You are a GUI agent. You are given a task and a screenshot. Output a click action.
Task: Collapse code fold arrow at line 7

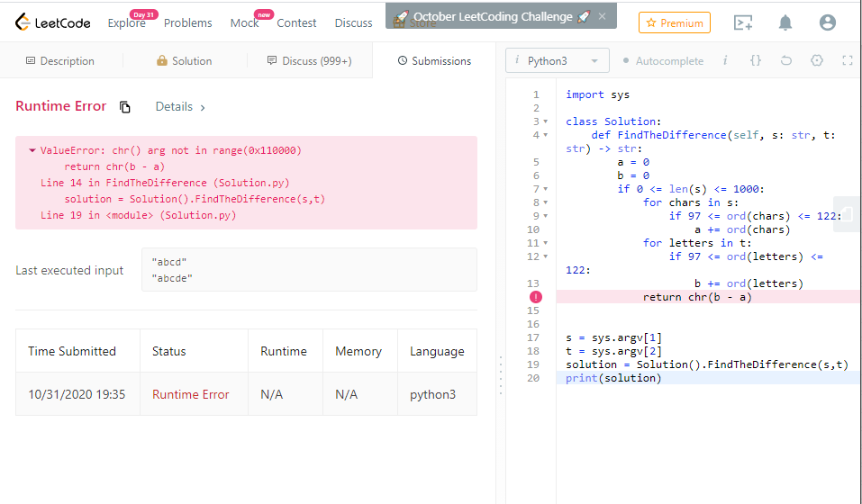coord(545,189)
